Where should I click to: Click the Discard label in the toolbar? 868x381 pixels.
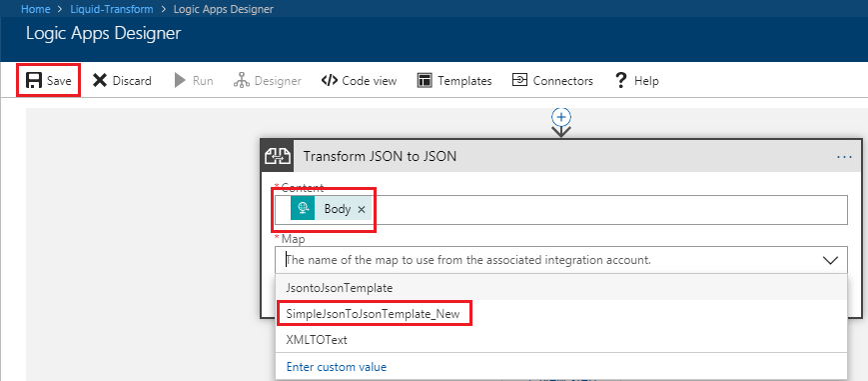coord(132,81)
